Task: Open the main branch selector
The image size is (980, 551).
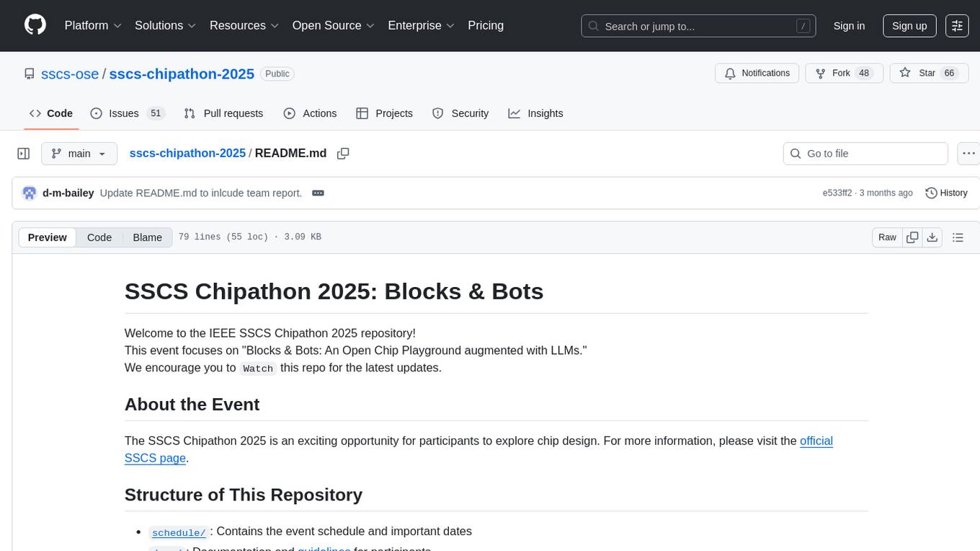Action: [x=79, y=154]
